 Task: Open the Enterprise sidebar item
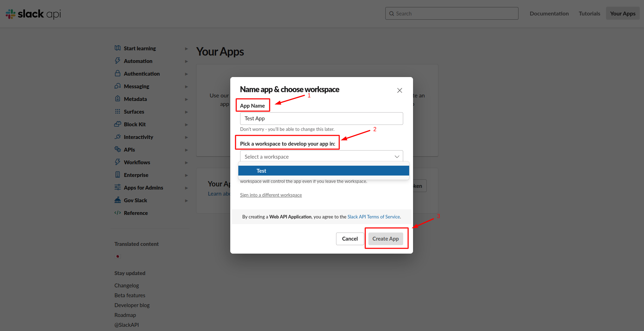[x=136, y=175]
